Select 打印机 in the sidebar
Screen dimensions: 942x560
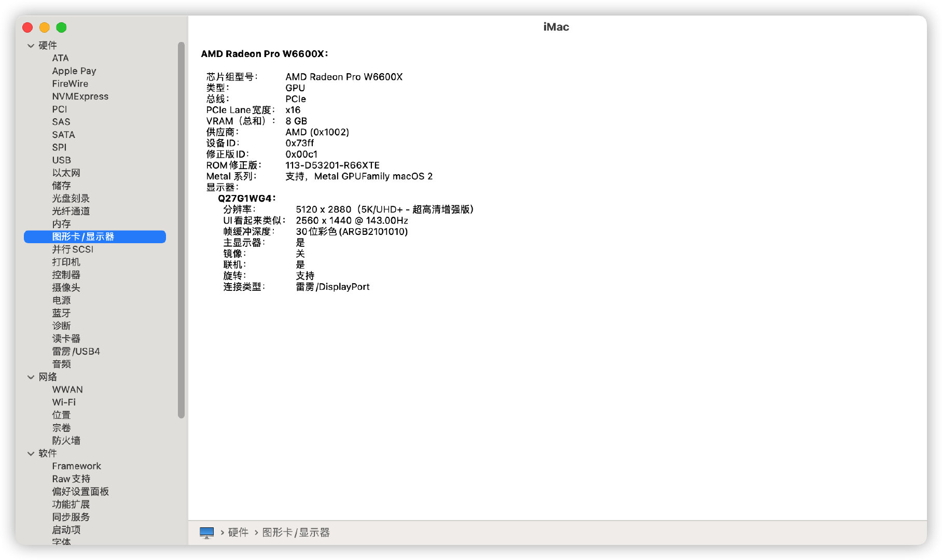(66, 262)
